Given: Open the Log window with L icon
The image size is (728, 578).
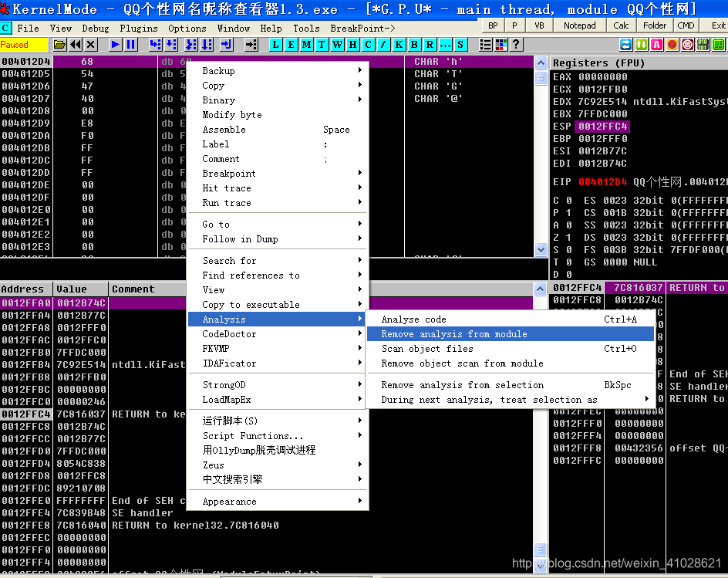Looking at the screenshot, I should [276, 45].
